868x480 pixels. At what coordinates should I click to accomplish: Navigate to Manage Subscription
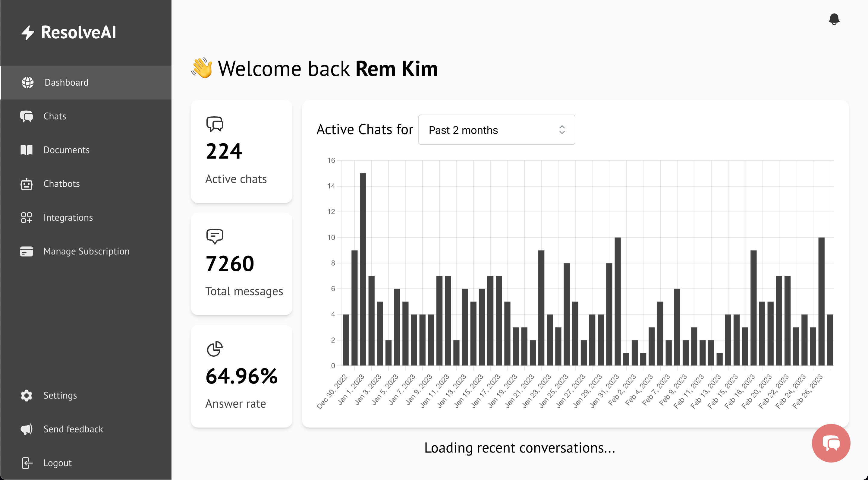pyautogui.click(x=86, y=251)
